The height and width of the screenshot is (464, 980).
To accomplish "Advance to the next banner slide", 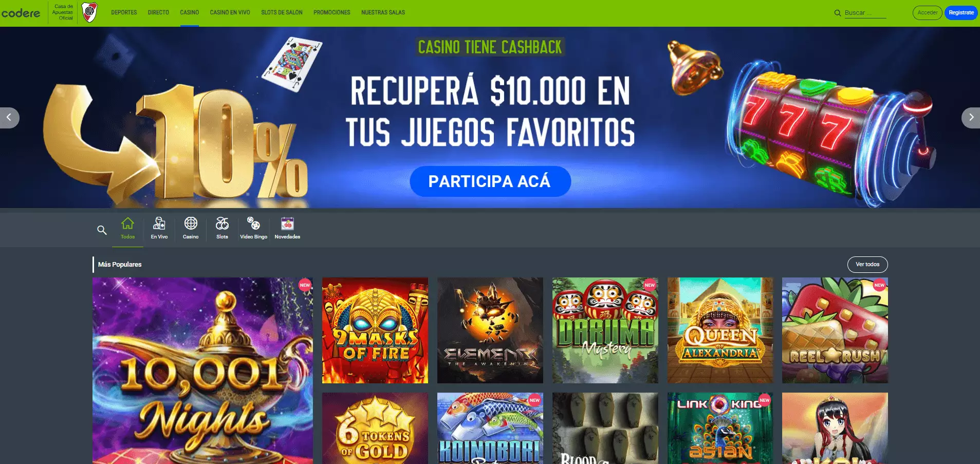I will 970,118.
